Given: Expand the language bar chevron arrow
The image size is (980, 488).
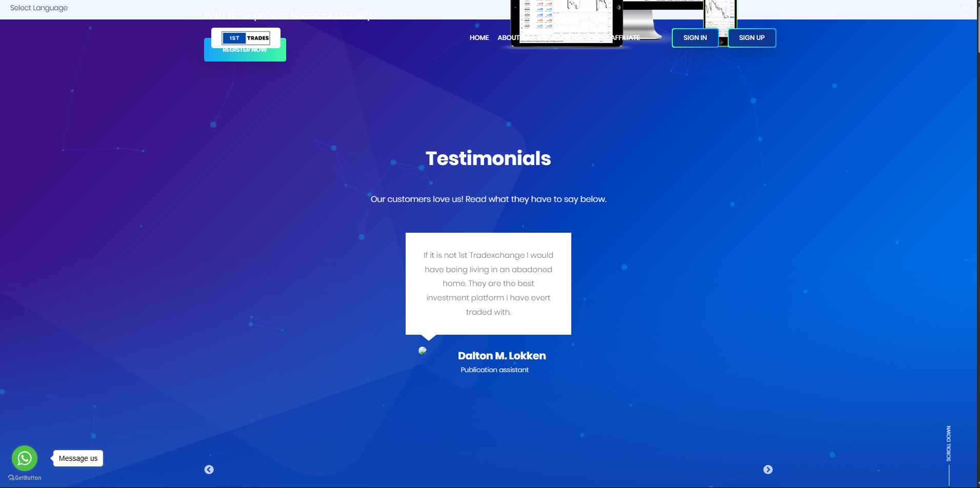Looking at the screenshot, I should tap(966, 8).
